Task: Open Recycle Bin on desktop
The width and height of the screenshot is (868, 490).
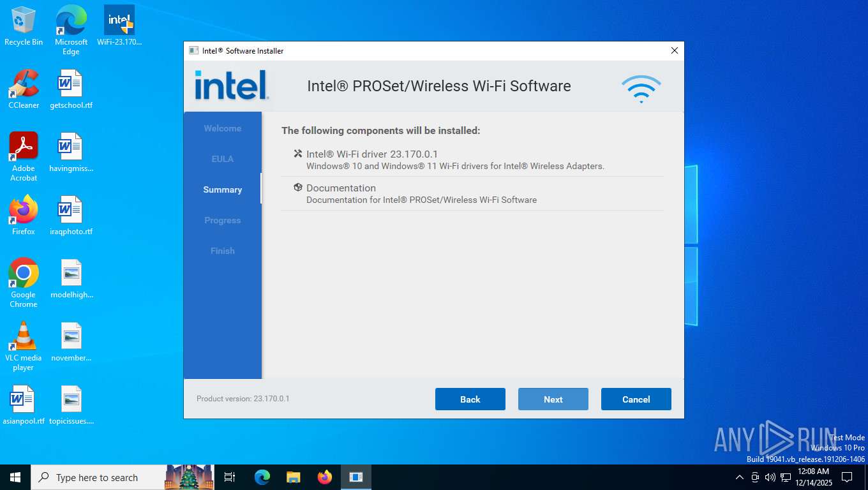Action: [24, 26]
